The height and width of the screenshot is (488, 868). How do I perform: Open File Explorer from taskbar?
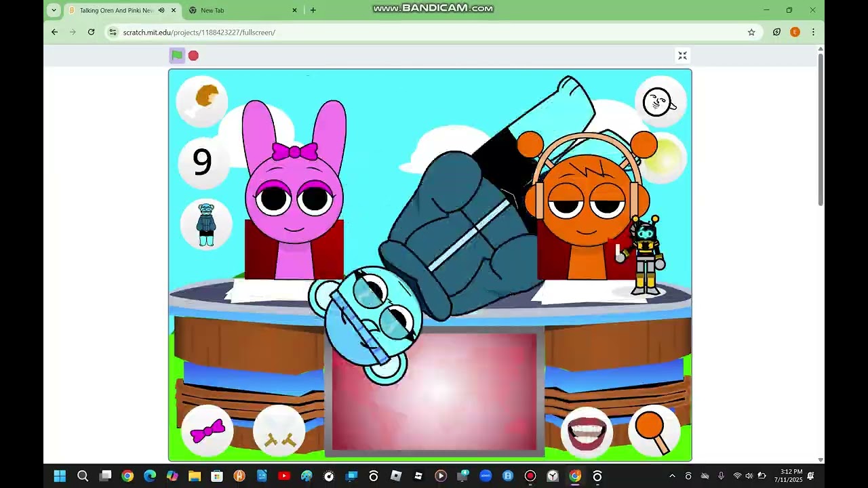[x=195, y=476]
